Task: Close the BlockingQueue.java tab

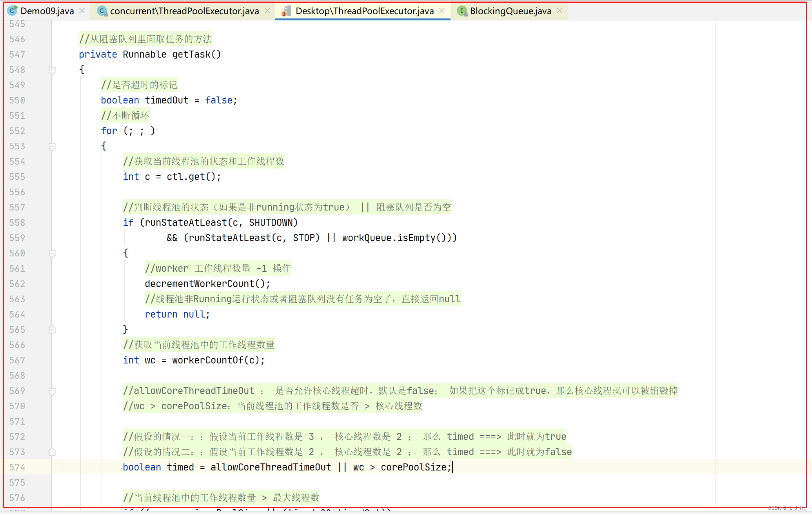Action: pyautogui.click(x=559, y=11)
